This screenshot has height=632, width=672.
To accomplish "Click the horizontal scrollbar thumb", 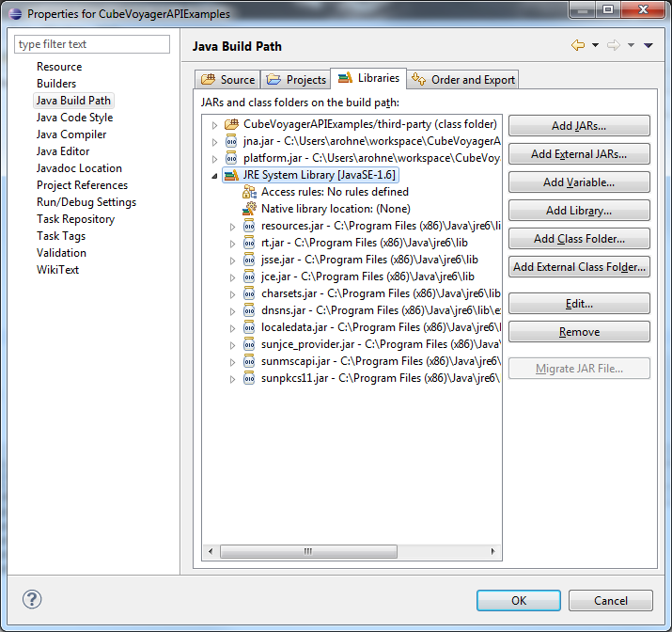I will 308,551.
